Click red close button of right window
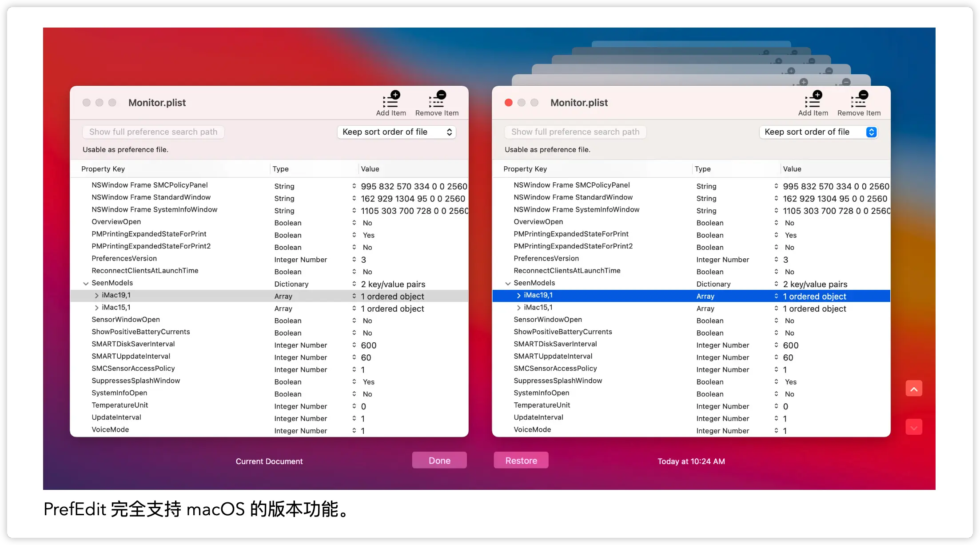980x545 pixels. 509,103
